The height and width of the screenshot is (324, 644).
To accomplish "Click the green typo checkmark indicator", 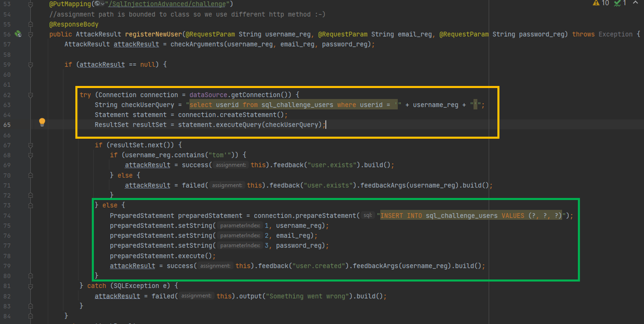I will [620, 3].
